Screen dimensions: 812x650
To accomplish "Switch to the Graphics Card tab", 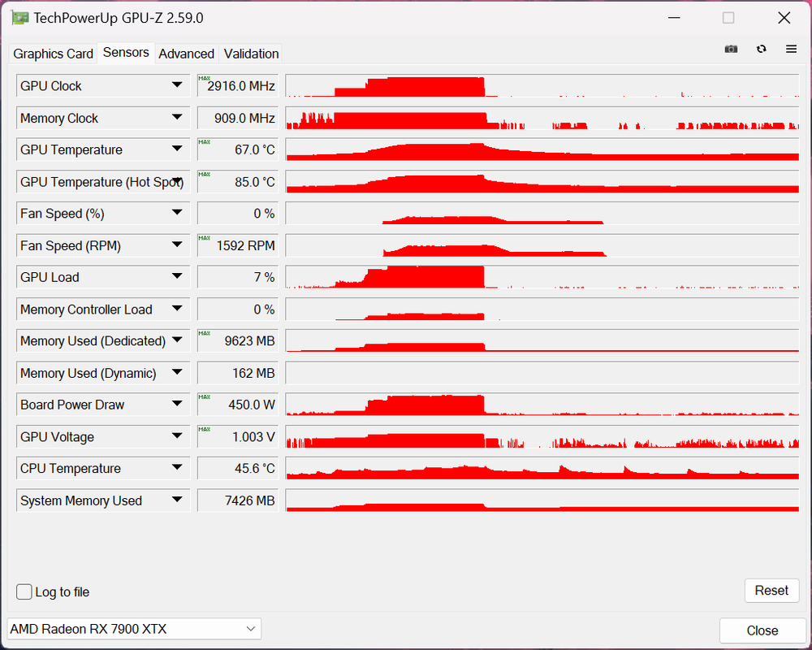I will [x=53, y=54].
